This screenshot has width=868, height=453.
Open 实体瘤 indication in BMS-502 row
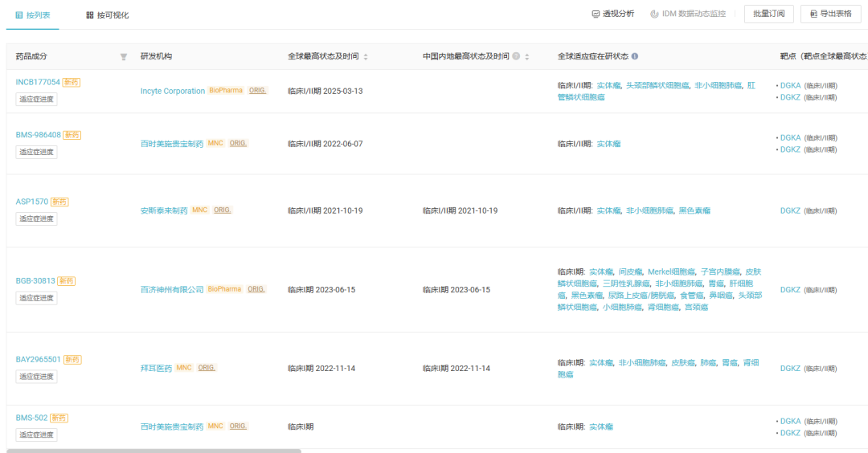[601, 426]
